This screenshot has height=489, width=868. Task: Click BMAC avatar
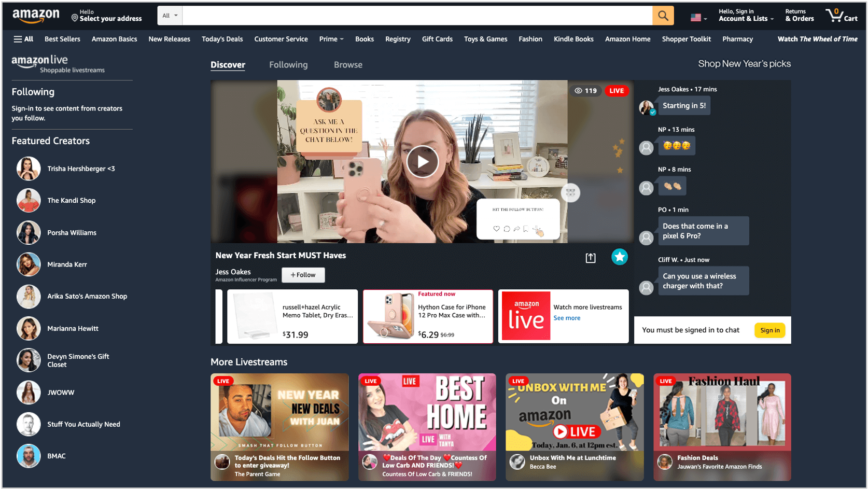click(29, 456)
